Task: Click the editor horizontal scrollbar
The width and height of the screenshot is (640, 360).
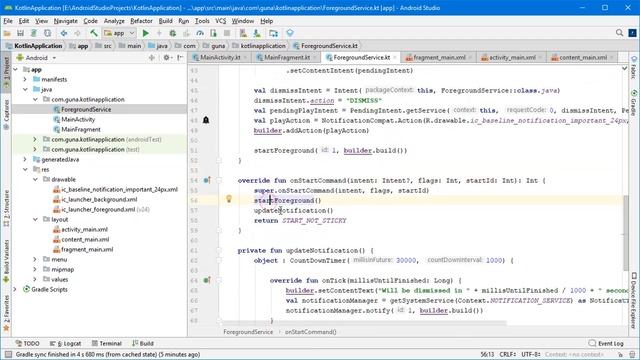Action: 365,323
